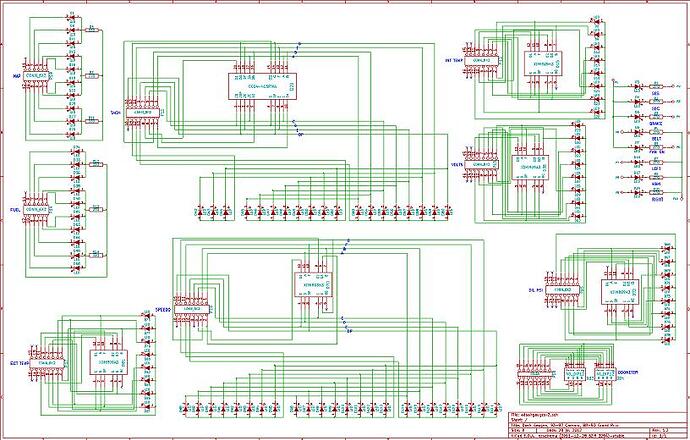
Task: Click the BRAKE indicator resistor
Action: click(x=656, y=117)
